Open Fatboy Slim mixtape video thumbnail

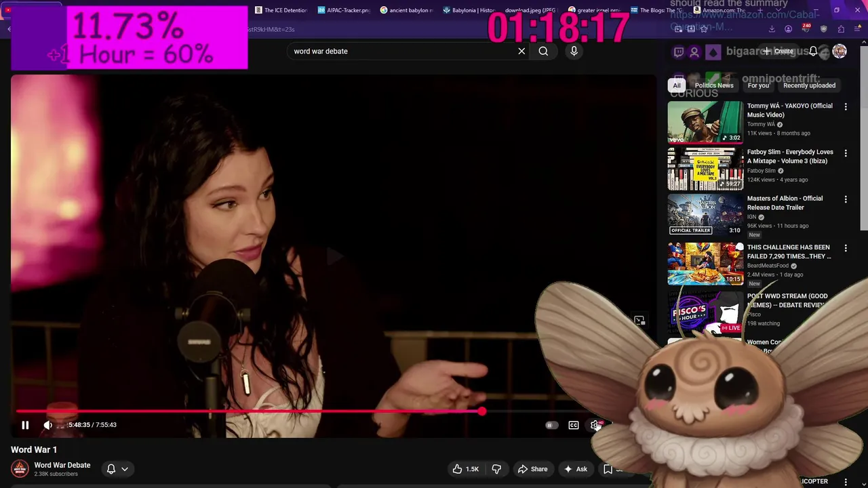(x=705, y=169)
